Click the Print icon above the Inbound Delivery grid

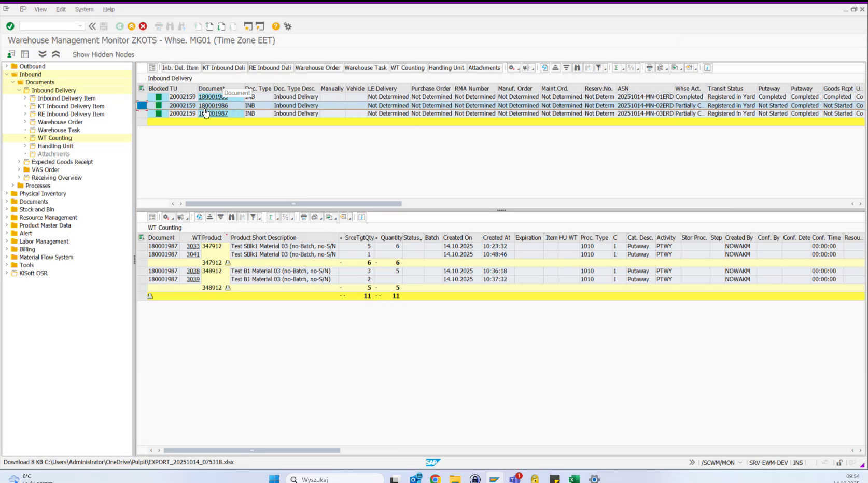click(x=649, y=67)
